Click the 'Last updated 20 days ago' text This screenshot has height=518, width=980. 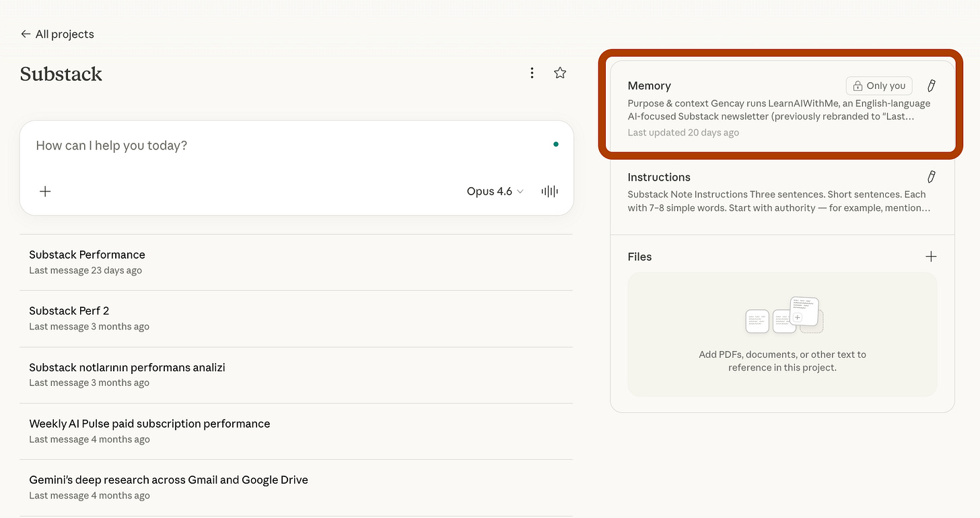683,133
